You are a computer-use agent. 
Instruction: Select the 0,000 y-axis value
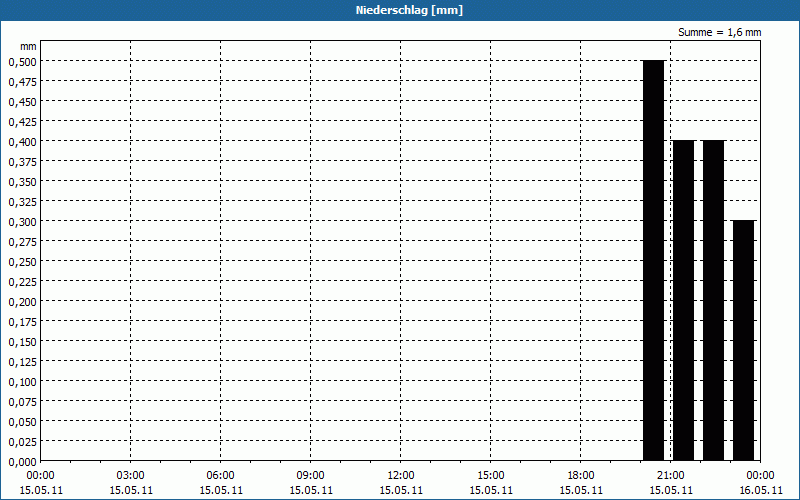[x=23, y=462]
